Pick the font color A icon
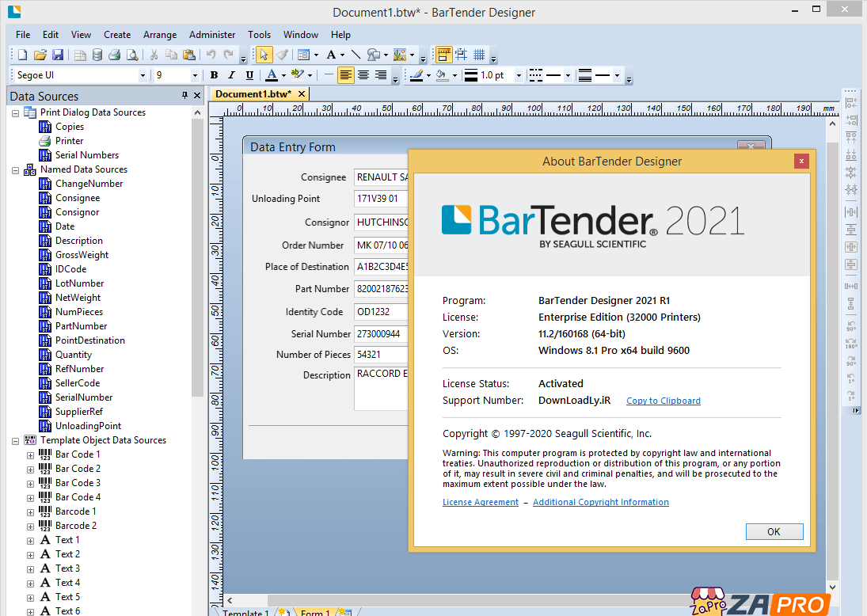 click(x=272, y=75)
